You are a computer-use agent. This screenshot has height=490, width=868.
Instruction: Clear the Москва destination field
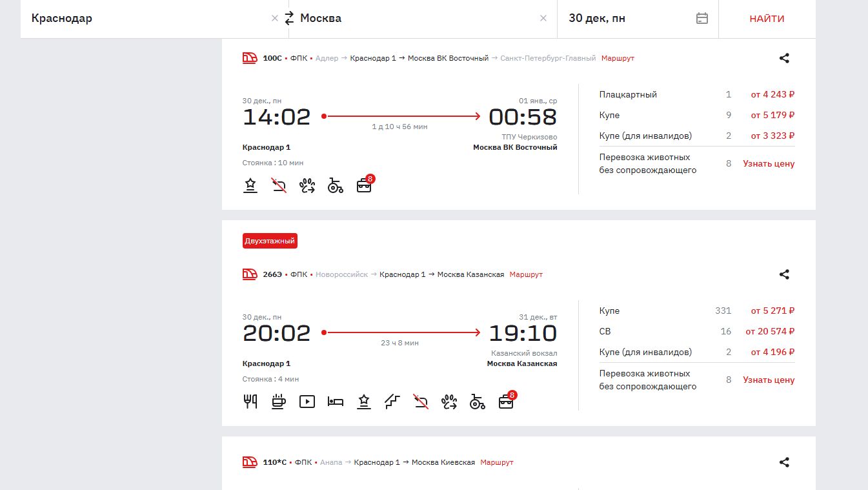pyautogui.click(x=543, y=18)
